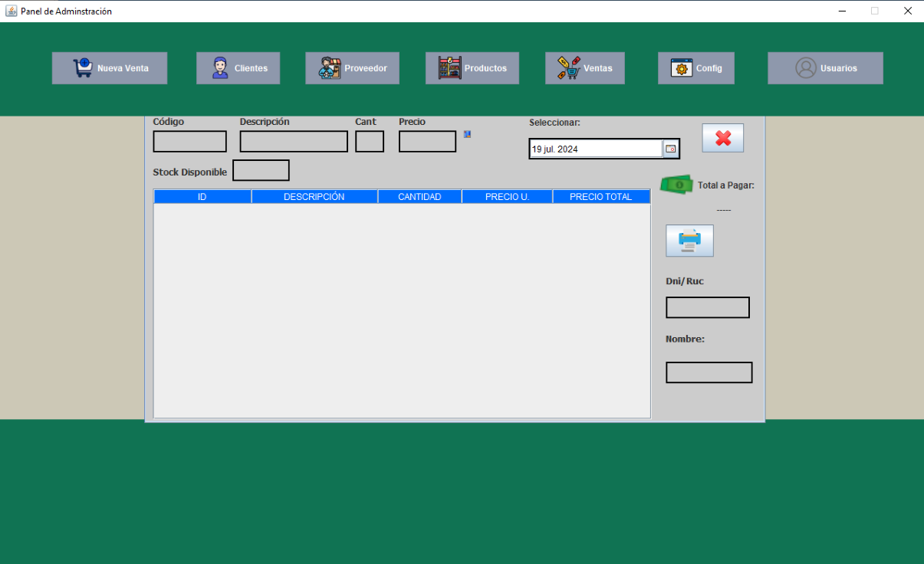Click the PRECIO TOTAL column header
This screenshot has width=924, height=564.
(601, 197)
